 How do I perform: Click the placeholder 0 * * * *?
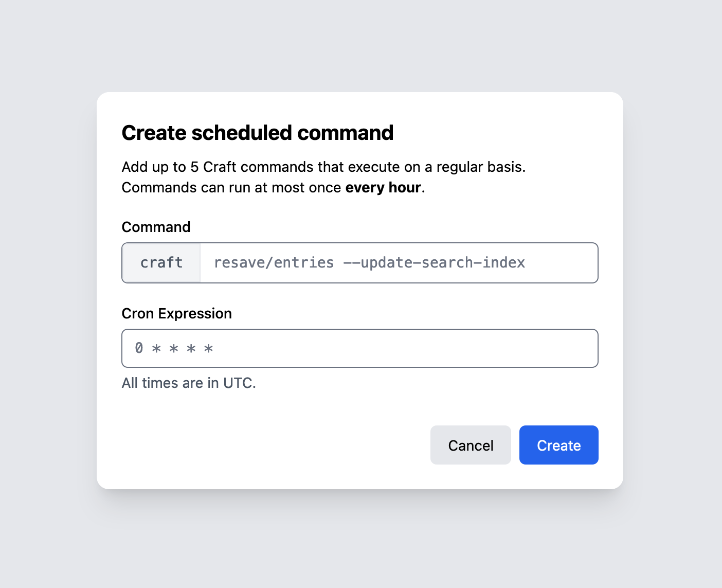coord(173,348)
